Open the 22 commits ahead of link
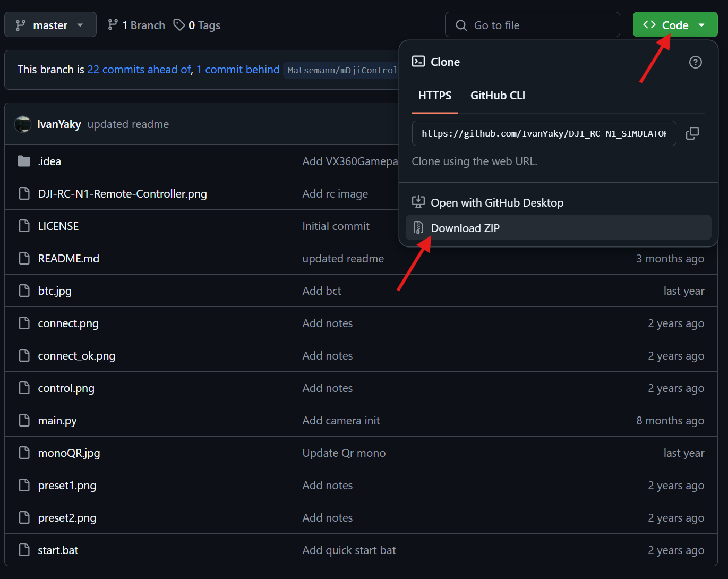728x579 pixels. [139, 70]
